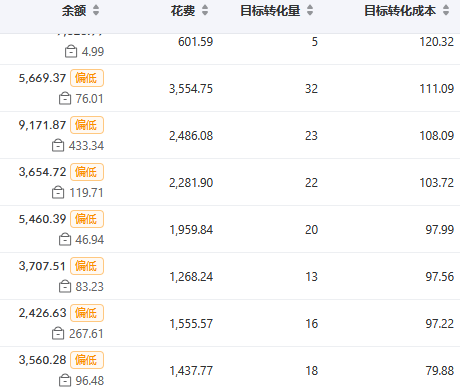460x390 pixels.
Task: Select balance value 3,654.72
Action: (x=42, y=172)
